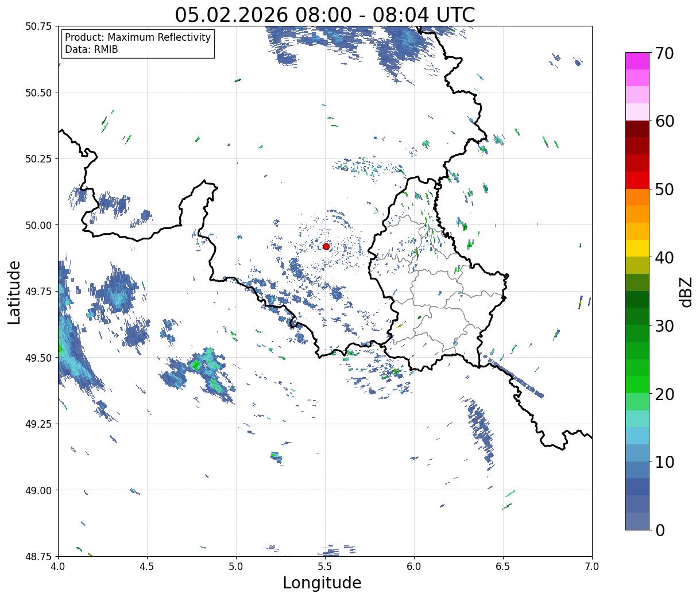Click the 'Data: RMIB' label
The height and width of the screenshot is (597, 700).
pyautogui.click(x=91, y=50)
